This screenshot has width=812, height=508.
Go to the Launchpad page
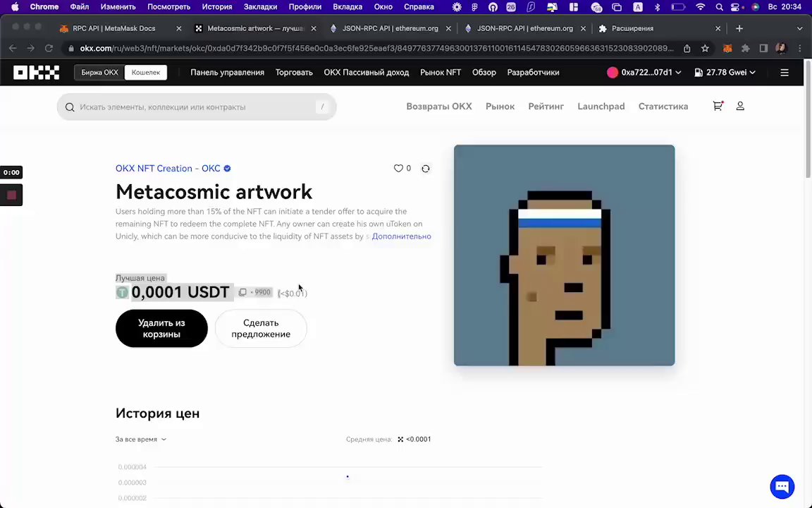(601, 107)
